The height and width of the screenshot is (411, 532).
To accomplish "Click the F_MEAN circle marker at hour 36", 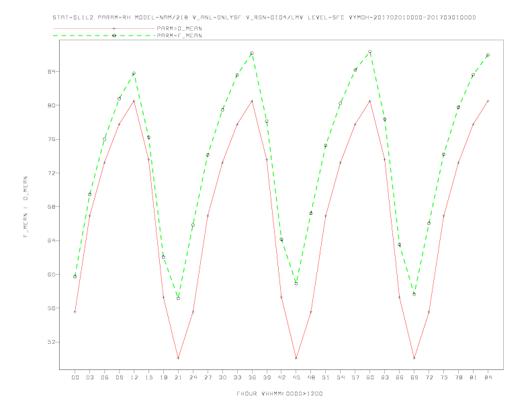I will (252, 53).
